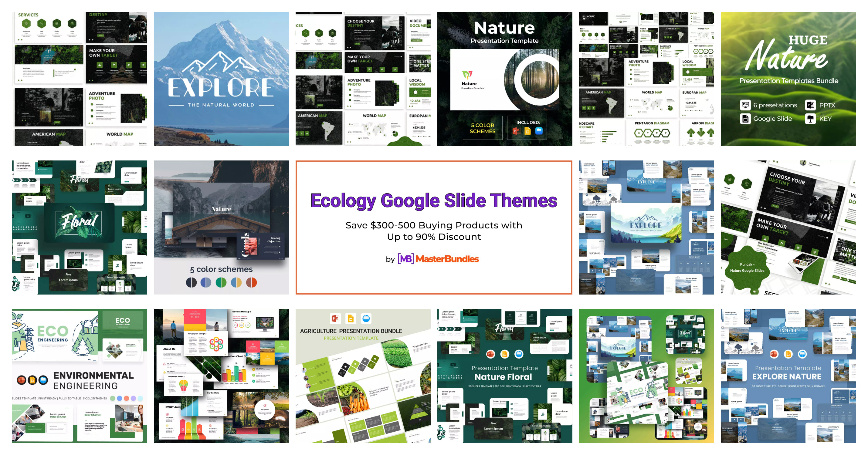This screenshot has height=455, width=868.
Task: Click the Puncak Nature Google Slides badge
Action: point(748,268)
